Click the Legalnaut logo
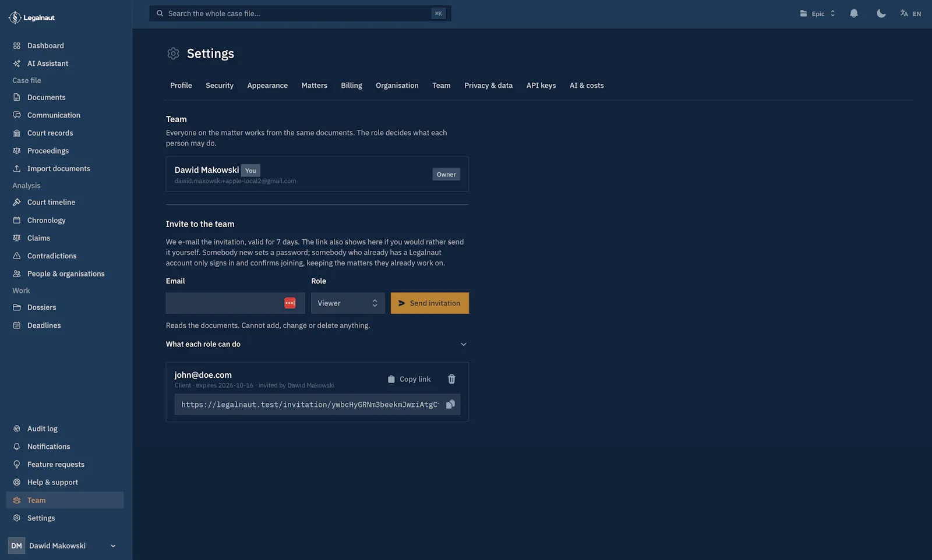The height and width of the screenshot is (560, 932). click(x=31, y=17)
